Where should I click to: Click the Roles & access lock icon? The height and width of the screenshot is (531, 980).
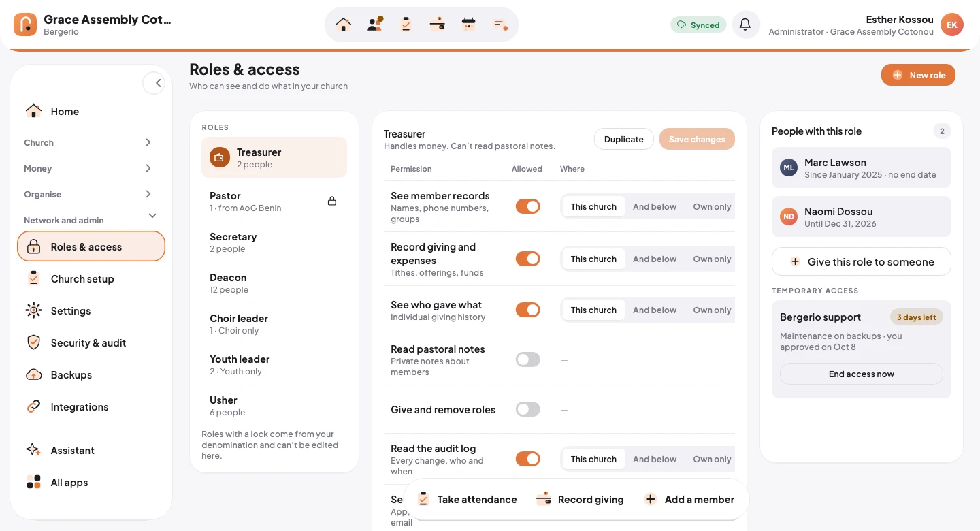click(33, 246)
